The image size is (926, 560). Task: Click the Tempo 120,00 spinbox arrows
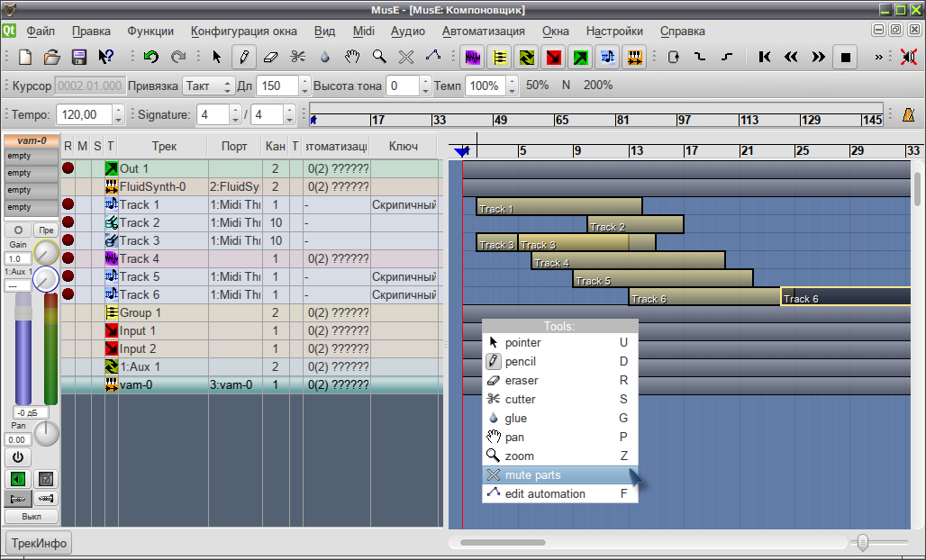(x=118, y=114)
